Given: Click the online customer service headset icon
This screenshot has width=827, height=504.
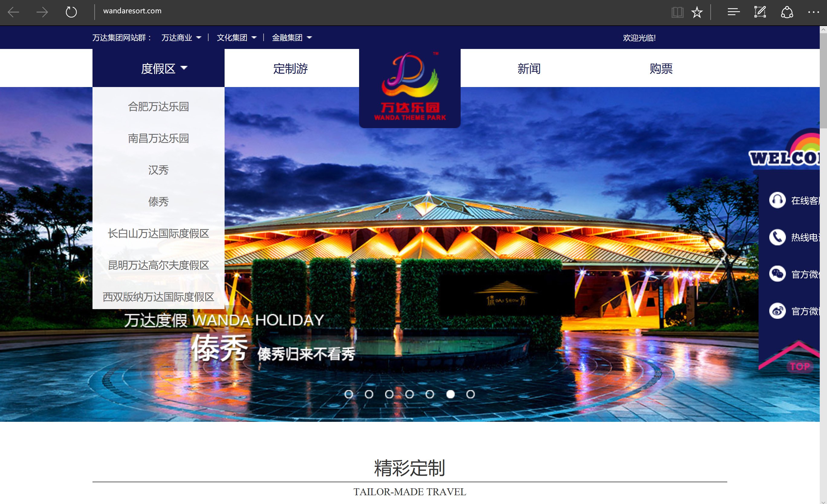Looking at the screenshot, I should click(777, 200).
